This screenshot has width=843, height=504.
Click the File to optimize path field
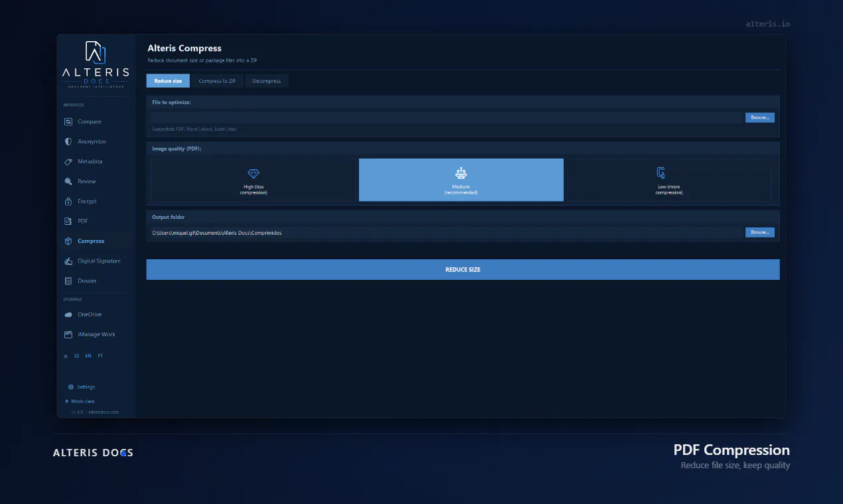447,117
